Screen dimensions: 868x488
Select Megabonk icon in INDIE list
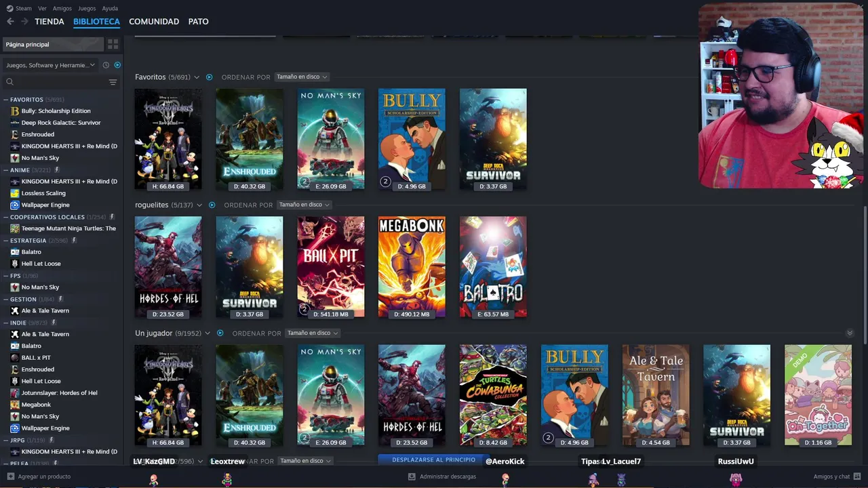tap(15, 405)
